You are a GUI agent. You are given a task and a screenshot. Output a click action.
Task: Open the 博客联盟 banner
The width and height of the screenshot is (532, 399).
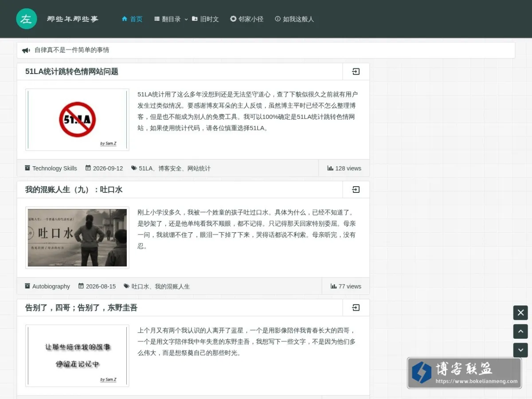464,373
